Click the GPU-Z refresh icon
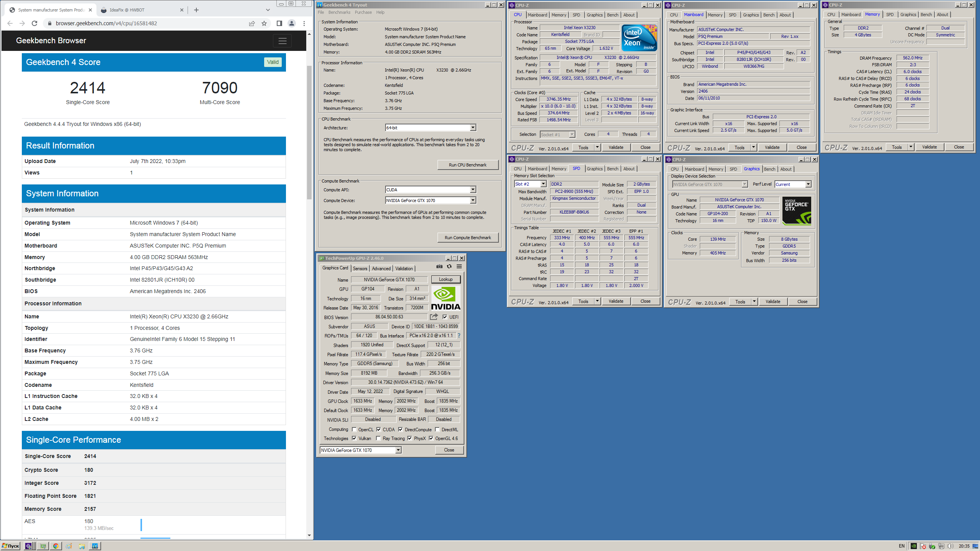 (x=449, y=267)
